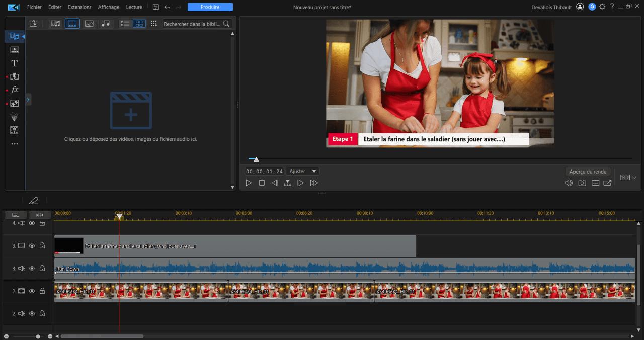Open the Ajuster zoom dropdown
644x340 pixels.
tap(303, 172)
